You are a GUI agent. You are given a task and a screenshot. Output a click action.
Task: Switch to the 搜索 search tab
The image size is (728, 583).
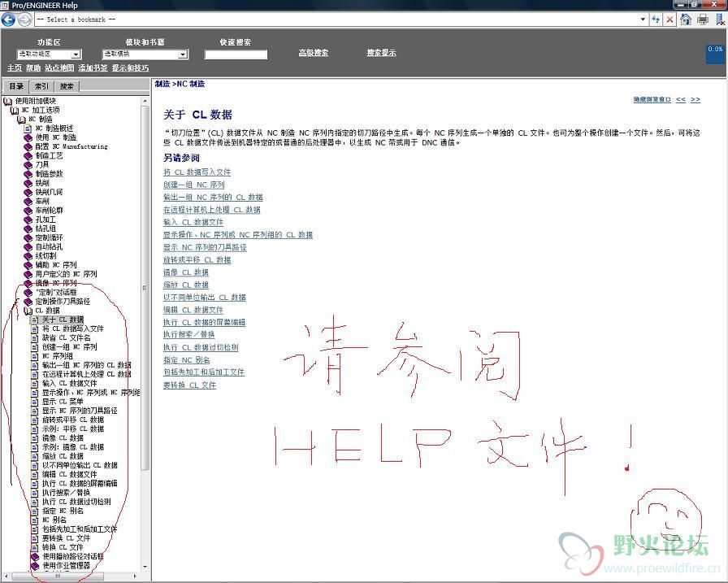pos(67,86)
